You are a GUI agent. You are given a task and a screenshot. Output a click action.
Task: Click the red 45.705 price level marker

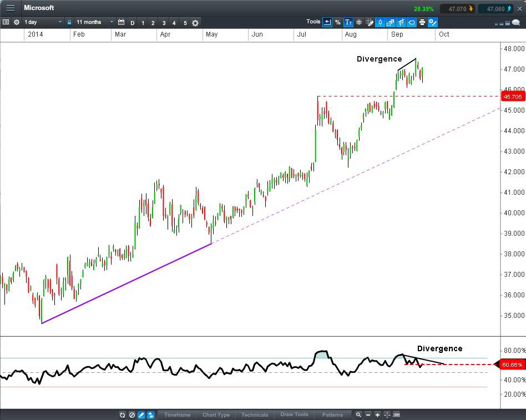(512, 97)
